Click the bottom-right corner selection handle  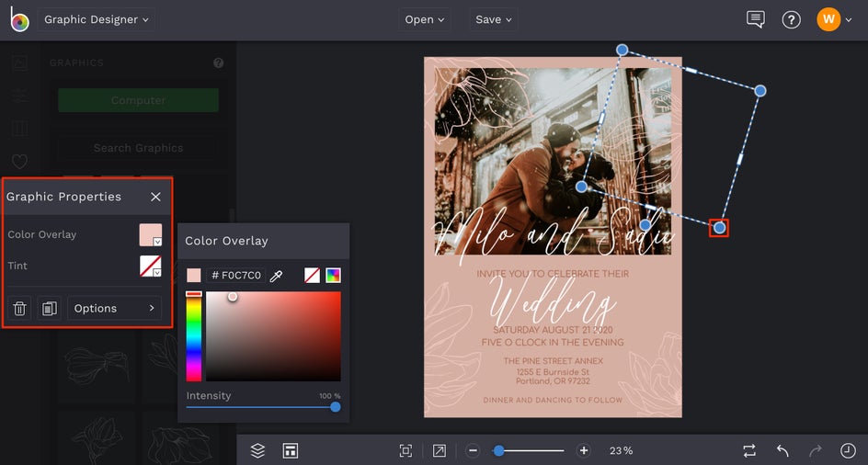click(x=719, y=228)
